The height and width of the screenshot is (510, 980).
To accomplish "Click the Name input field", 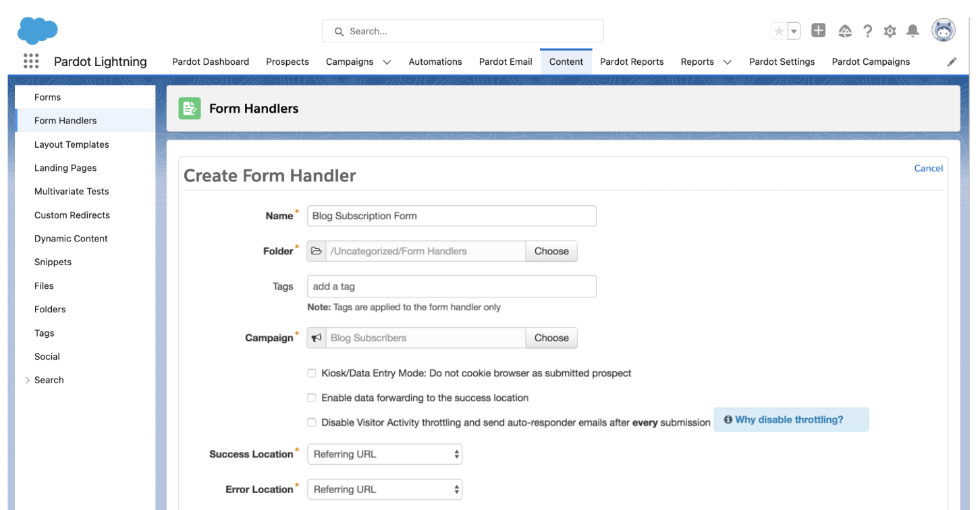I will (x=452, y=216).
